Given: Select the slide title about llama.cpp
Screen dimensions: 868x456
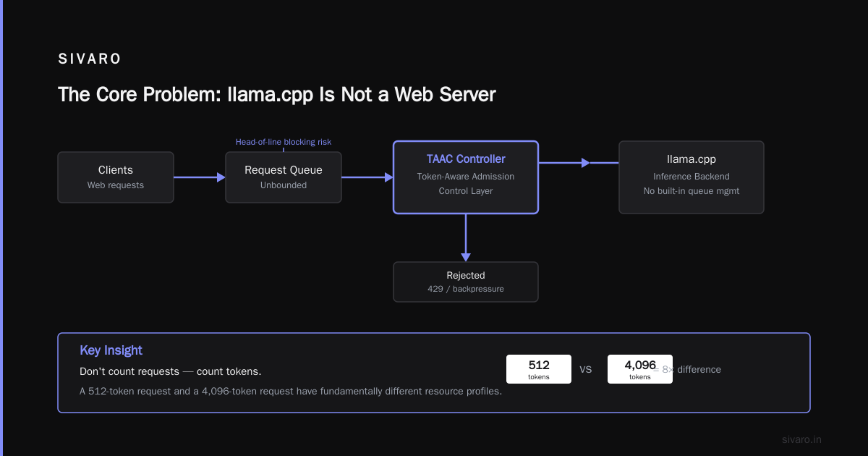Looking at the screenshot, I should point(276,95).
